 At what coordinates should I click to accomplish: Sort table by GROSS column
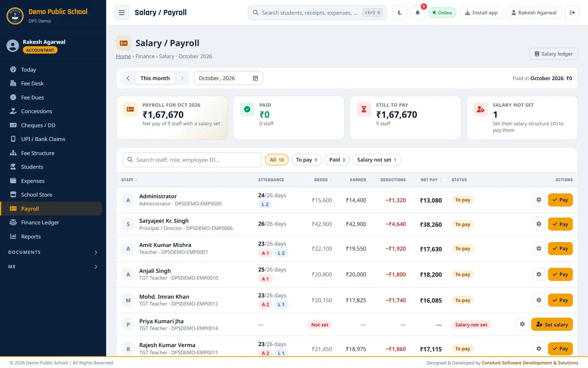tap(323, 180)
